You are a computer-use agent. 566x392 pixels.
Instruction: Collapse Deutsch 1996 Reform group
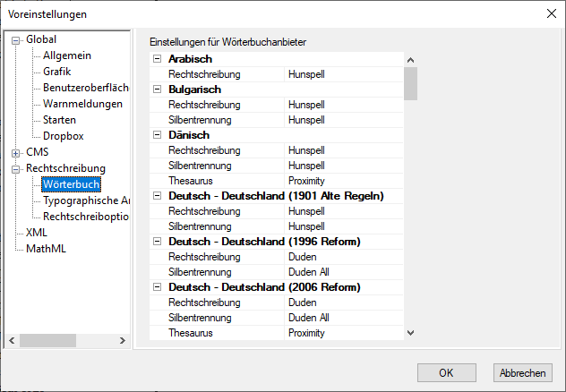pyautogui.click(x=158, y=242)
